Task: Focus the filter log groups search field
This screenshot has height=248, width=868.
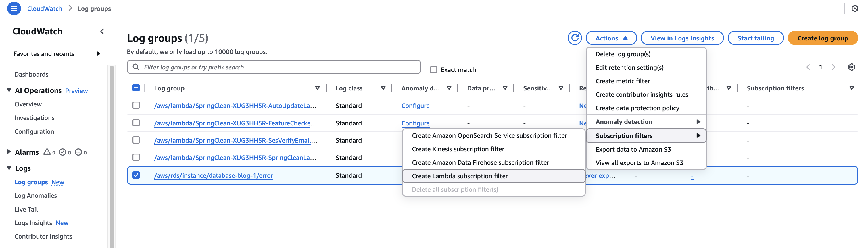Action: [280, 67]
